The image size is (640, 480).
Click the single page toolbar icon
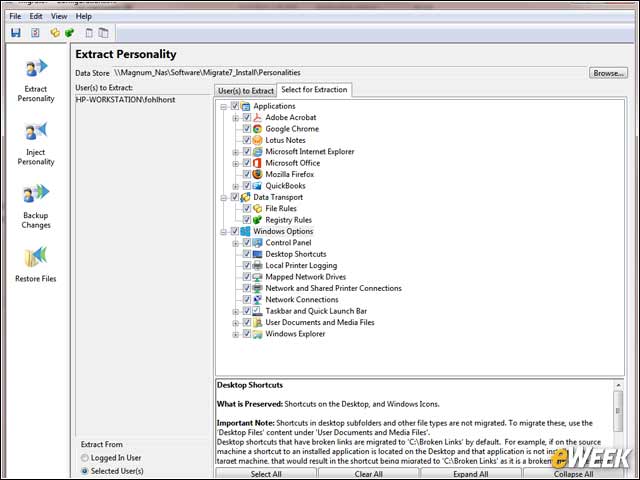coord(89,33)
